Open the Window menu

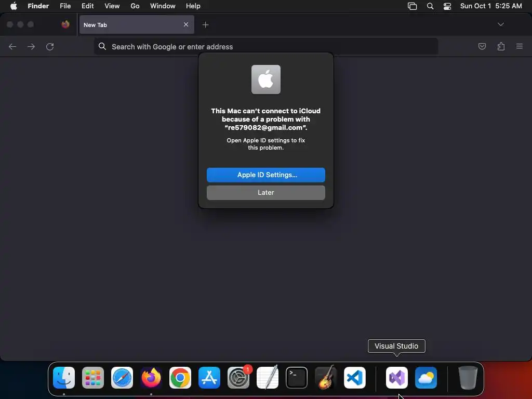coord(163,6)
